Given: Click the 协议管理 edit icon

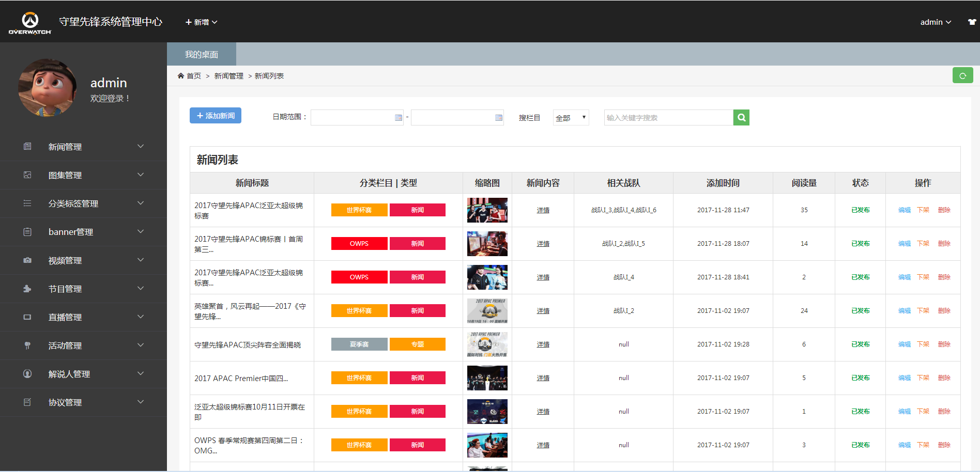Looking at the screenshot, I should pyautogui.click(x=27, y=402).
